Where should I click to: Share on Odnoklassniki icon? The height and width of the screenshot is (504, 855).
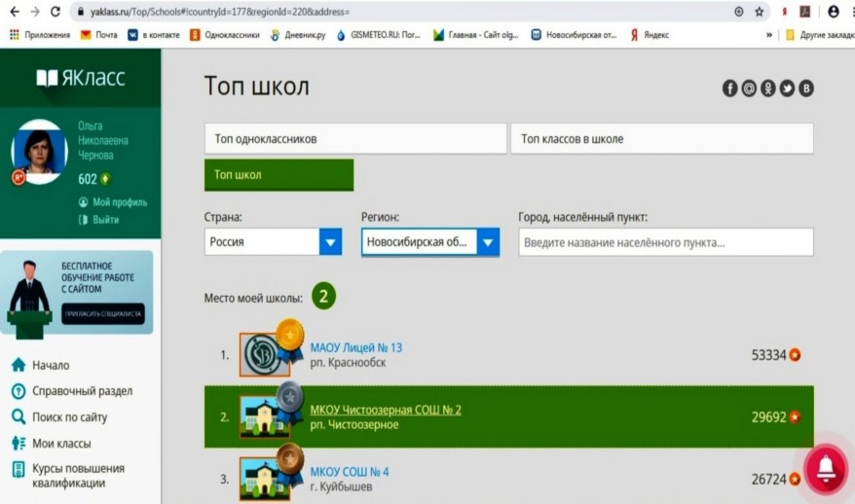coord(768,89)
